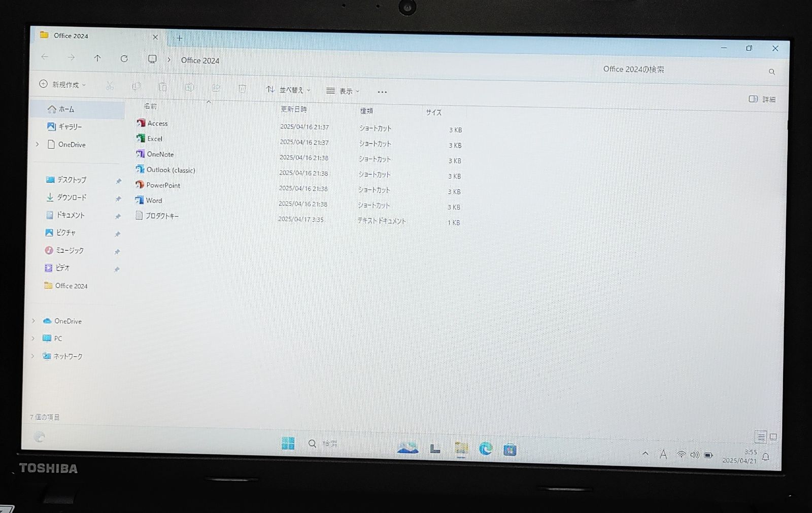Sort by サイズ column header
The image size is (812, 513).
point(433,113)
